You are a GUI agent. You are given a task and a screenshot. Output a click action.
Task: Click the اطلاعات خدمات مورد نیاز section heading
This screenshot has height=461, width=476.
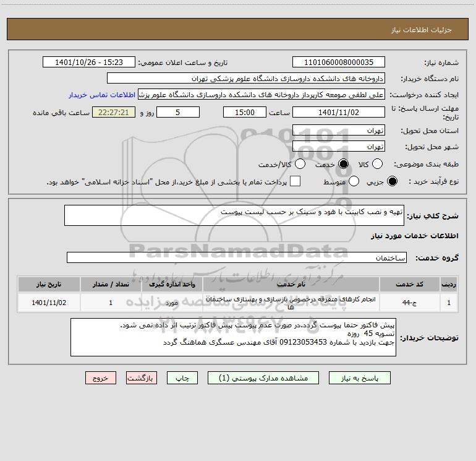tap(415, 236)
